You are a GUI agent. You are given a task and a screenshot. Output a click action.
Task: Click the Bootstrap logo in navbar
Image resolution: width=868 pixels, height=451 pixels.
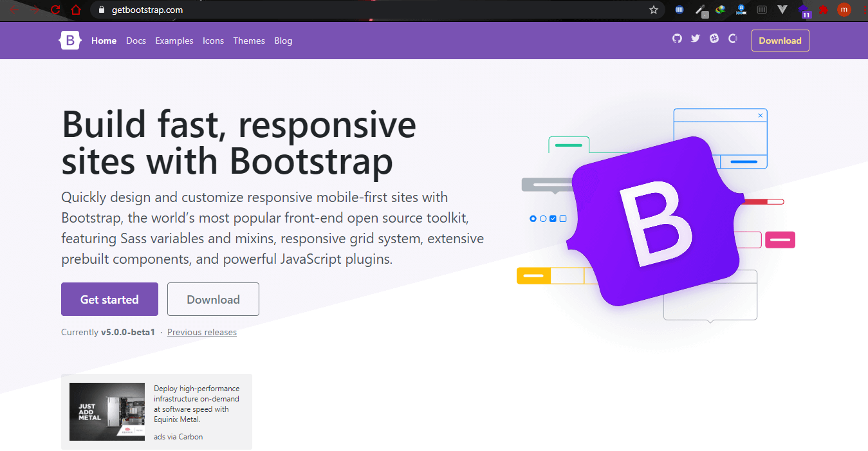coord(69,40)
